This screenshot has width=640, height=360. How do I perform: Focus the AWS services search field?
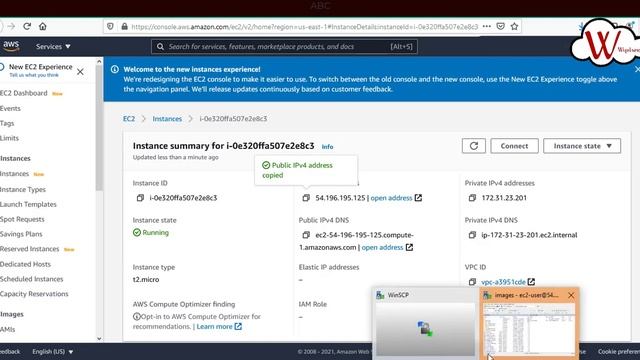(x=284, y=47)
